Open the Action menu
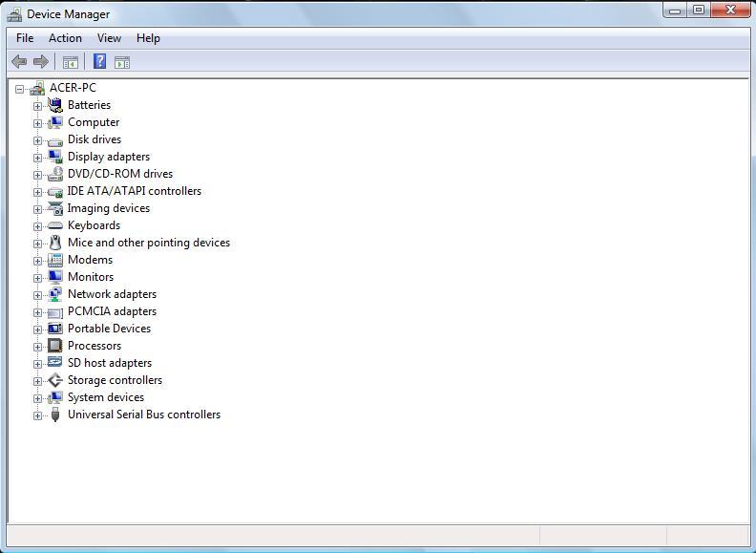 pyautogui.click(x=65, y=38)
